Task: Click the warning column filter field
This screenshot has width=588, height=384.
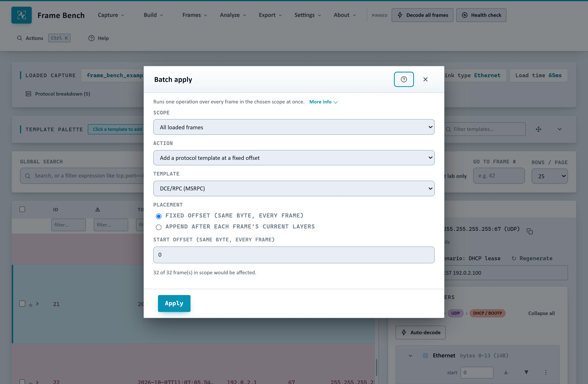Action: point(111,225)
